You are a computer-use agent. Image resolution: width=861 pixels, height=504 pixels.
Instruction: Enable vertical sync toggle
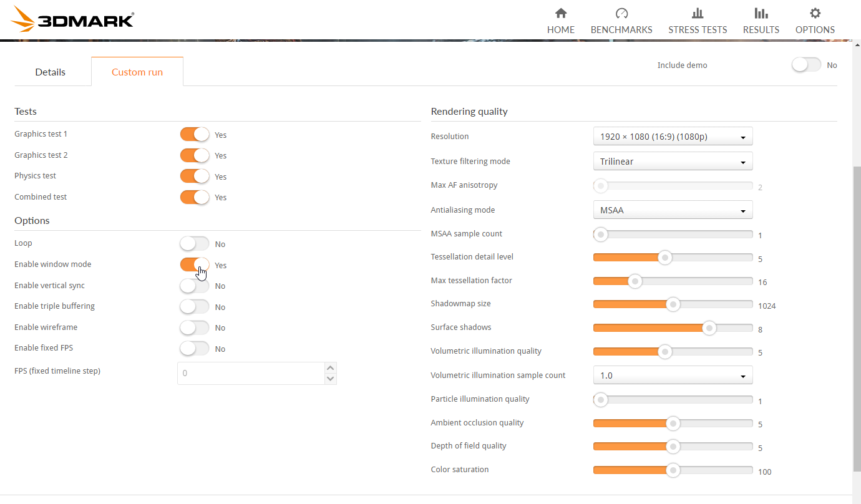(x=195, y=286)
